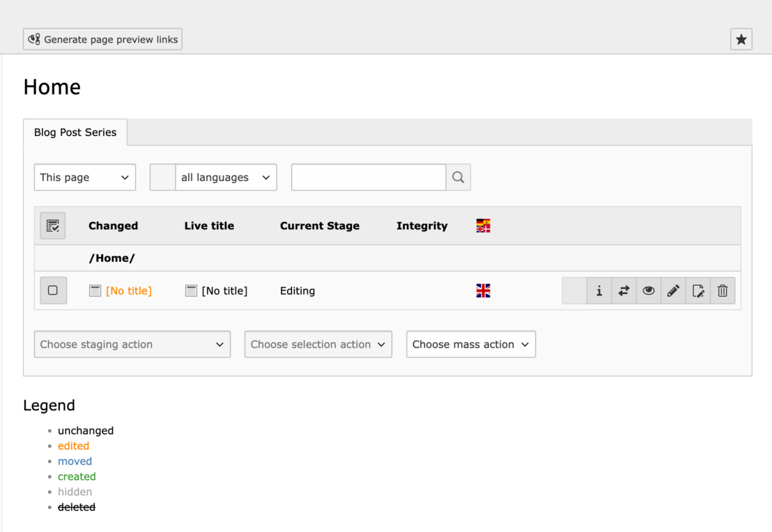Click the British flag language icon

[483, 290]
